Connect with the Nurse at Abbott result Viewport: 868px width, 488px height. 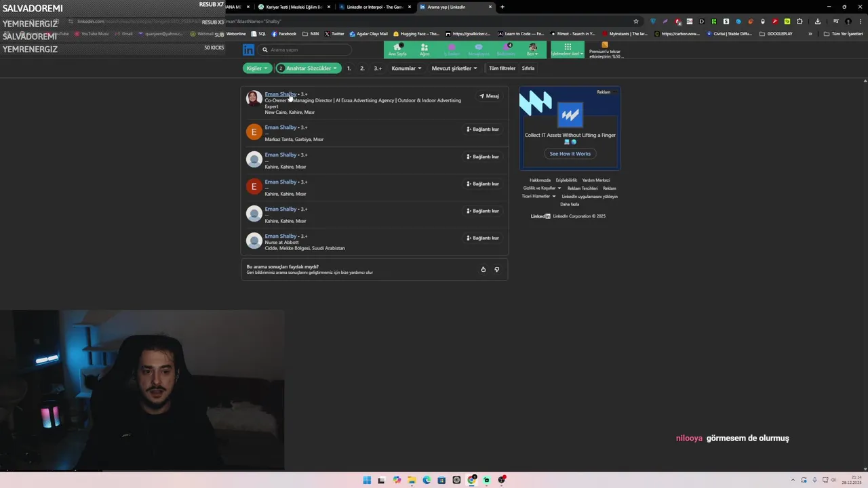pyautogui.click(x=483, y=238)
